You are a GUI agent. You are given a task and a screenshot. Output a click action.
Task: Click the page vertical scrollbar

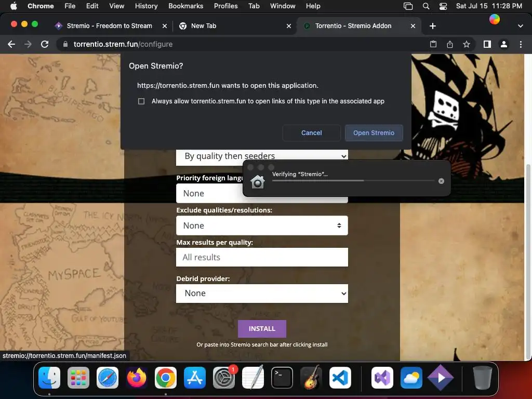click(x=528, y=261)
